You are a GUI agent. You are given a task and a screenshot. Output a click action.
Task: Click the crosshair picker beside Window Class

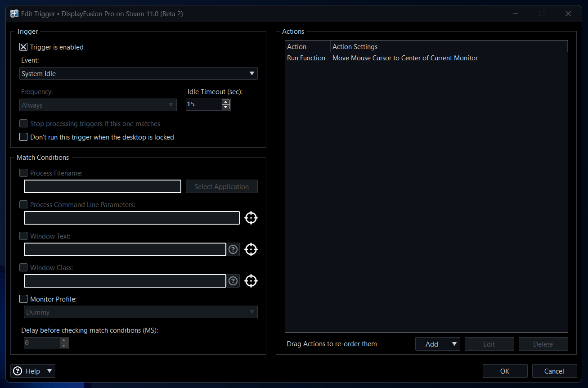click(251, 281)
